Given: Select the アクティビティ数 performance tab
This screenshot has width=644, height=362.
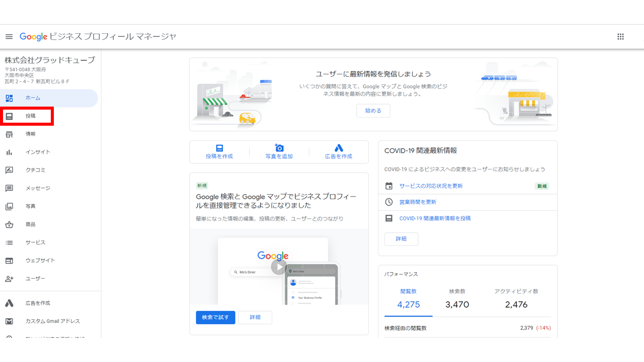Looking at the screenshot, I should point(516,299).
